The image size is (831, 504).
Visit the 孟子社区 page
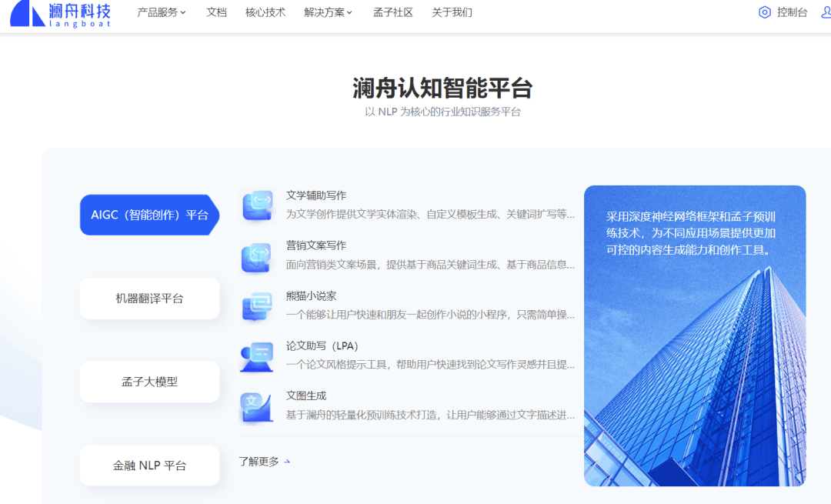point(392,12)
